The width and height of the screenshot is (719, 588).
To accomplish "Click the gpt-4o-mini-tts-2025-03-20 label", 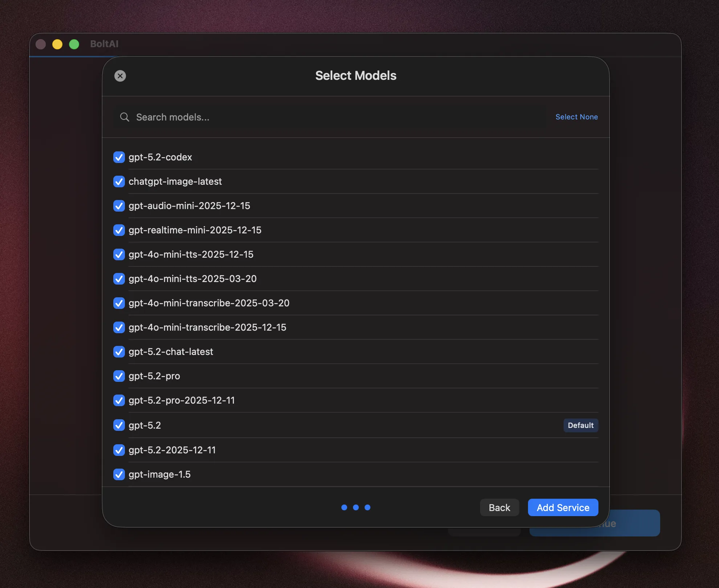I will (192, 279).
